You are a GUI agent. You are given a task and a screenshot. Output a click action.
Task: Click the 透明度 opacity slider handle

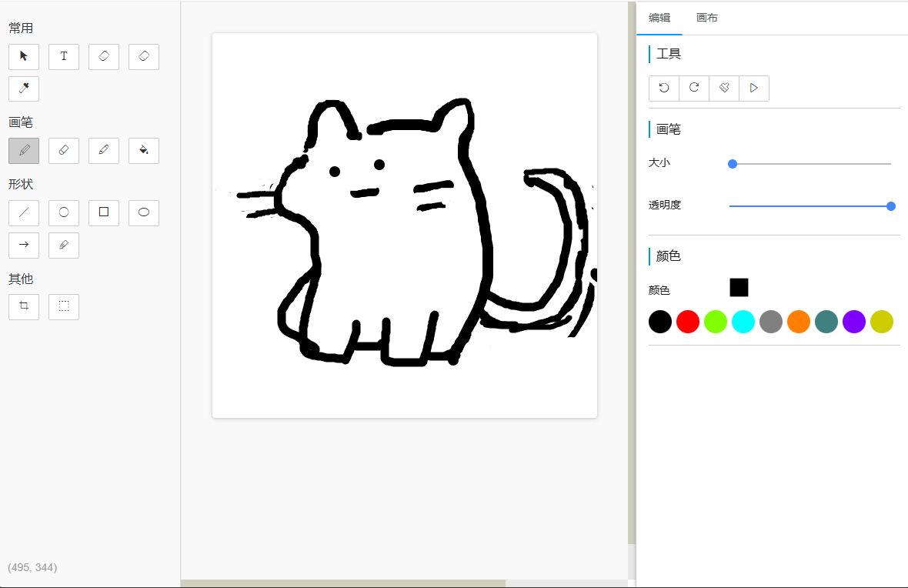(891, 205)
